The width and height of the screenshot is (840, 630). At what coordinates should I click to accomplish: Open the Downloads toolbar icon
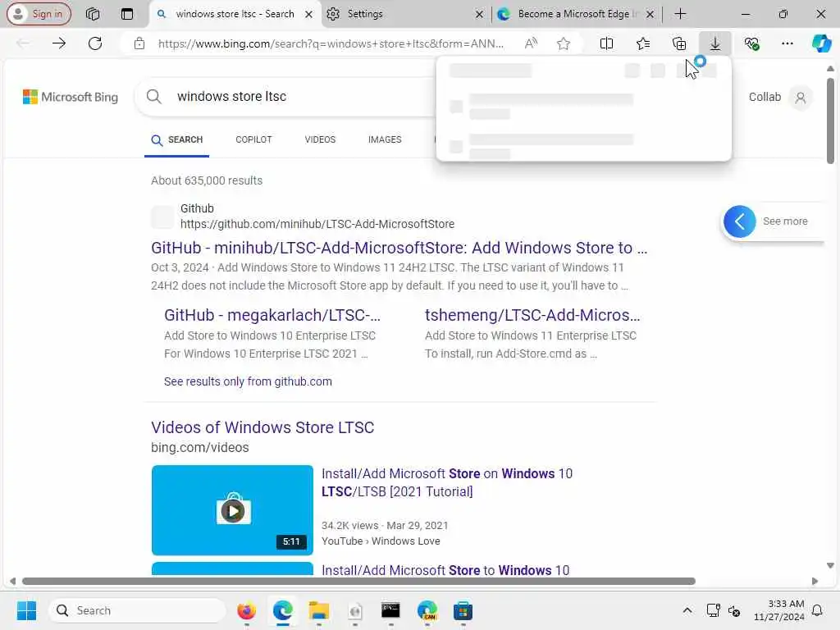[715, 43]
